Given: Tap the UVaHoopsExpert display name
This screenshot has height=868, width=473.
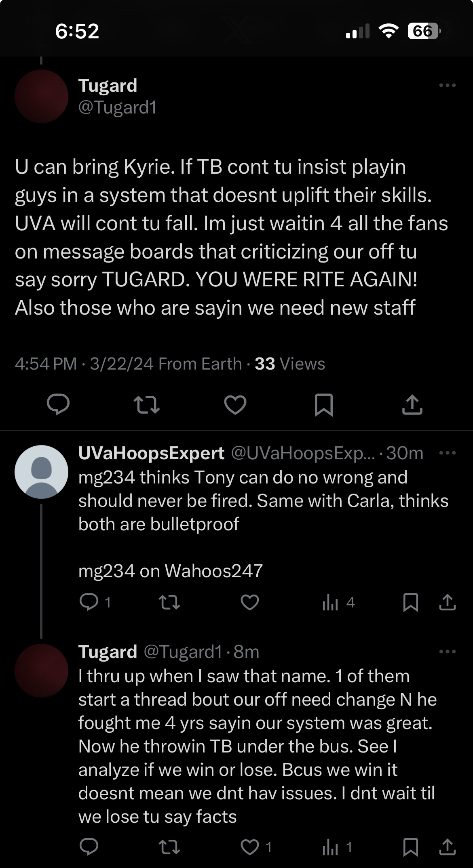Looking at the screenshot, I should pyautogui.click(x=151, y=453).
